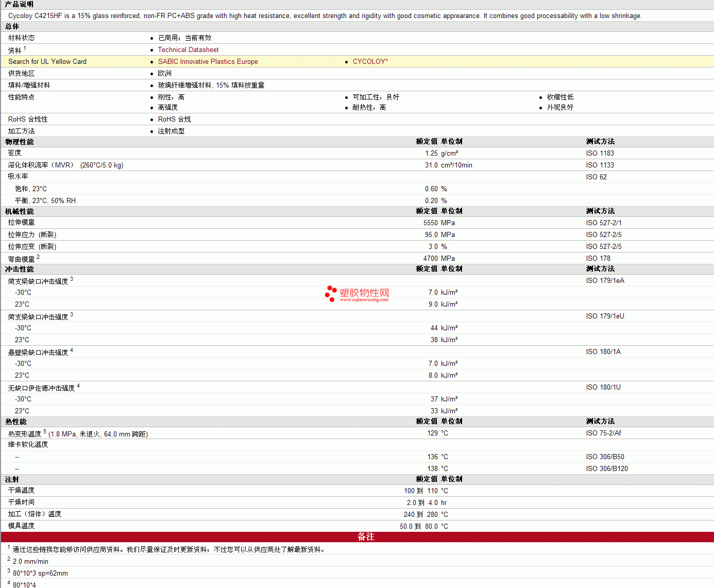
Task: Click the feature 高强度
Action: coord(168,107)
